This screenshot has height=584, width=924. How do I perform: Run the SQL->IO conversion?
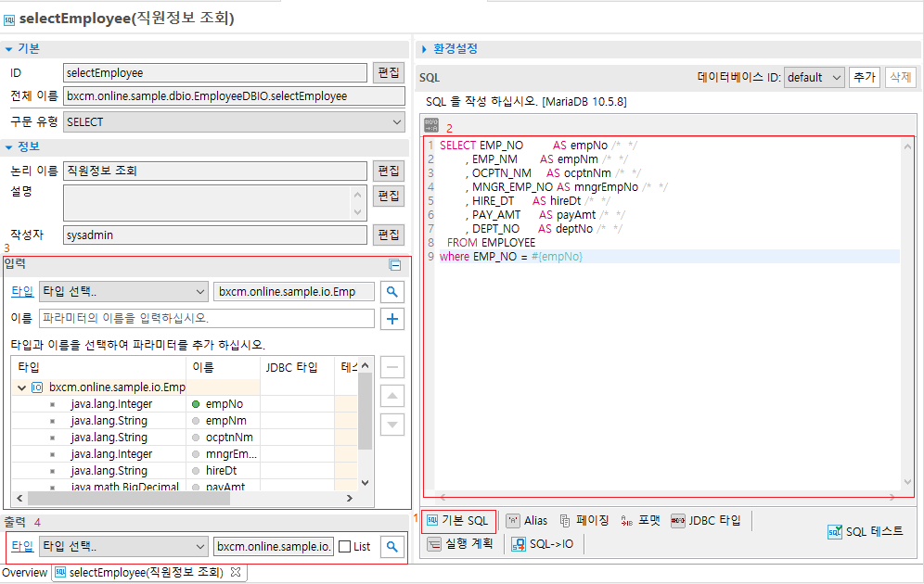tap(543, 544)
